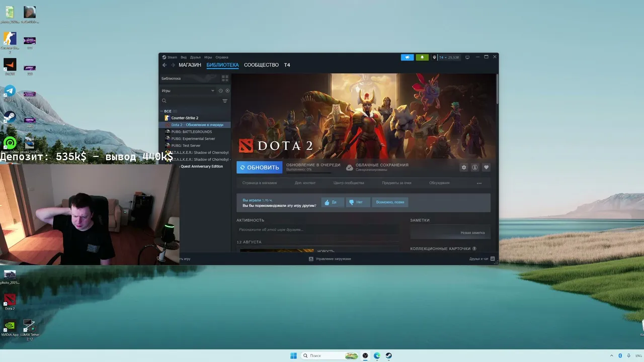The height and width of the screenshot is (362, 644).
Task: Select the БИБЛИОТЕКА tab
Action: pos(222,65)
